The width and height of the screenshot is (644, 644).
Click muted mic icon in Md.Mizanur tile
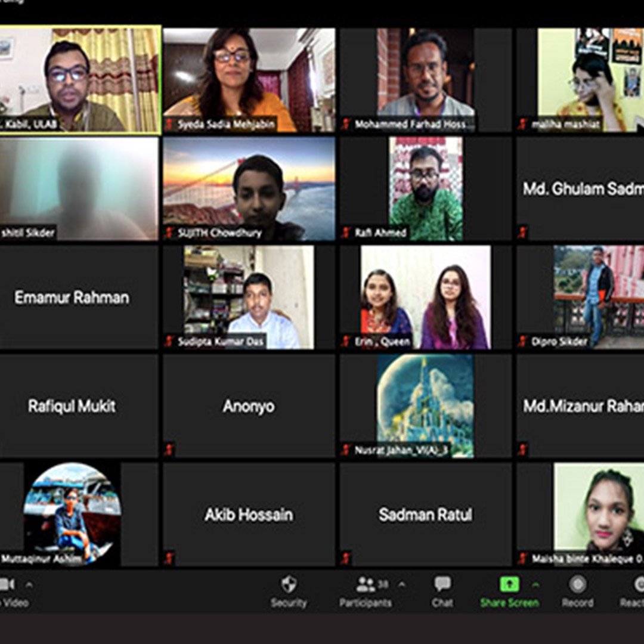click(x=522, y=450)
